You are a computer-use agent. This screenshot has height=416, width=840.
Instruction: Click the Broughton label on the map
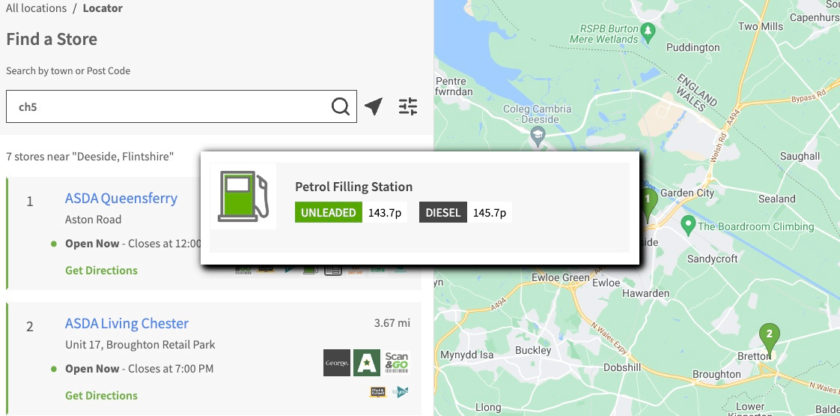[717, 374]
